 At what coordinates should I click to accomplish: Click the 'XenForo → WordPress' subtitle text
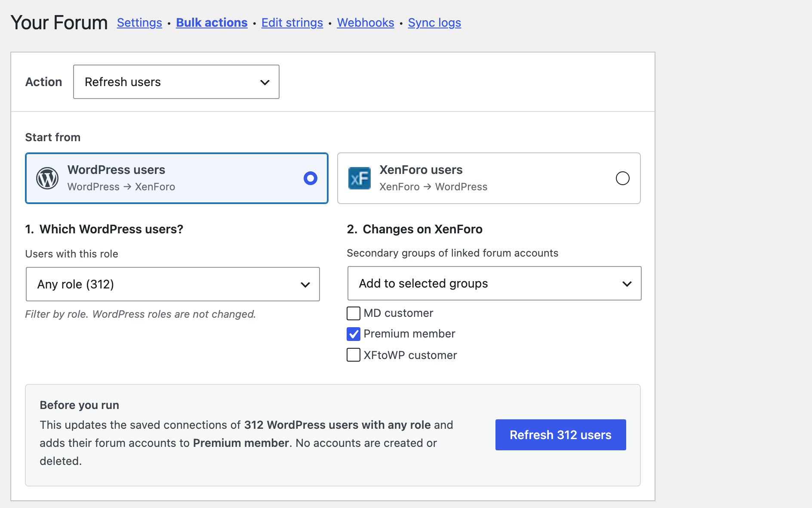[x=434, y=187]
